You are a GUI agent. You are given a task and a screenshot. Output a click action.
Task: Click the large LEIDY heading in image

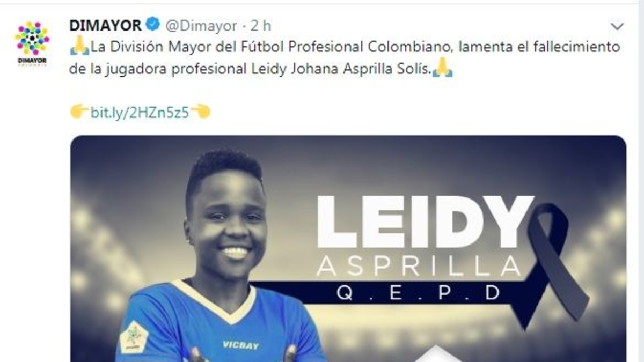click(x=425, y=222)
